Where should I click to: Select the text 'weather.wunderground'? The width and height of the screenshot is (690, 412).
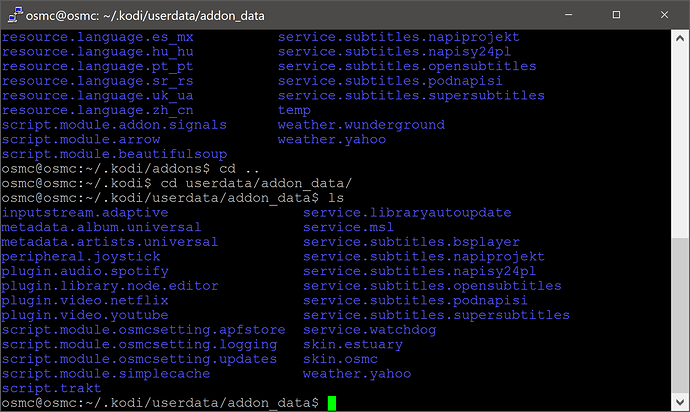361,125
